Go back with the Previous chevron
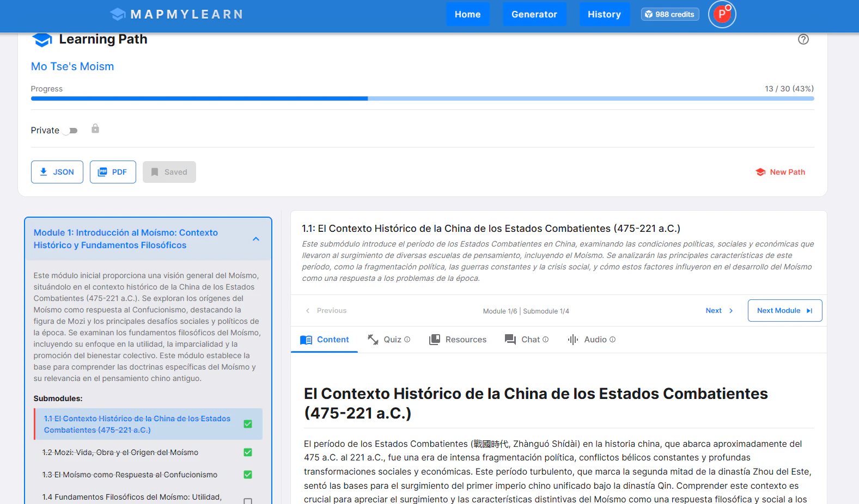Screen dimensions: 859x504 click(x=308, y=311)
